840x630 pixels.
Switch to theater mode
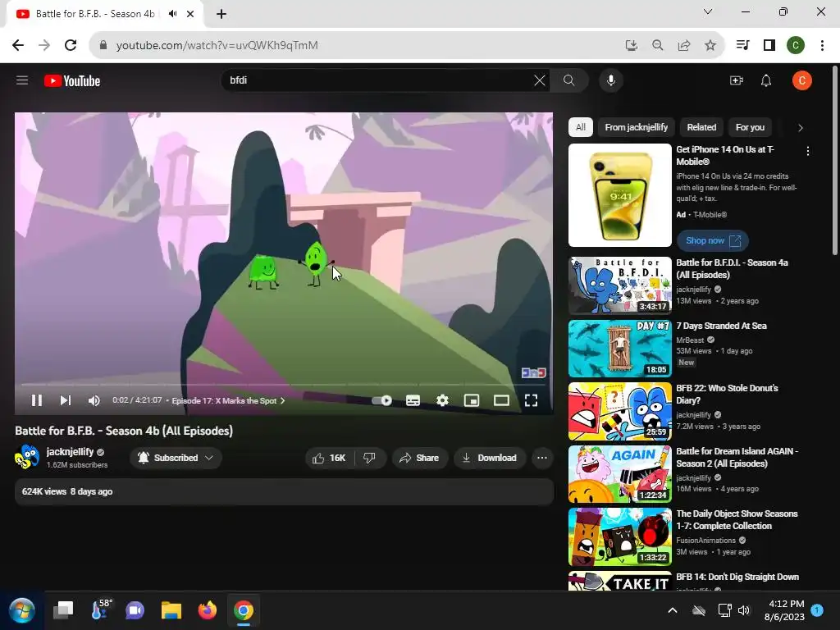click(x=501, y=400)
